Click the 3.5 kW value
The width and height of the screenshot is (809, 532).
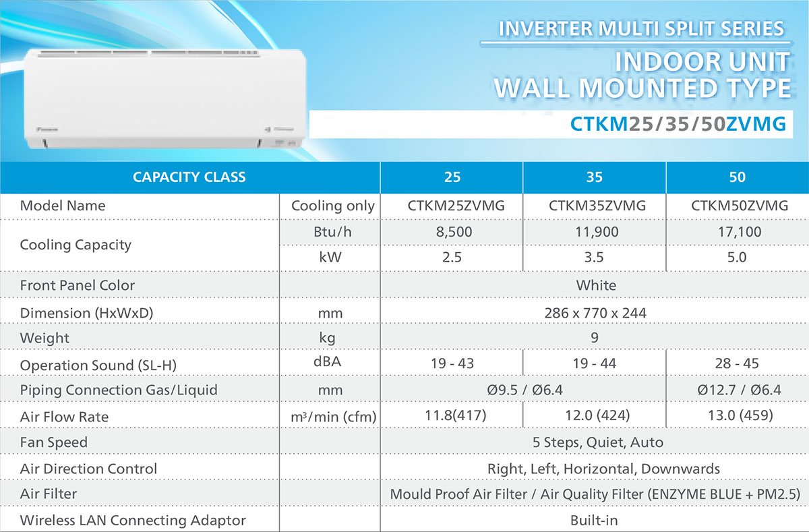[x=595, y=258]
